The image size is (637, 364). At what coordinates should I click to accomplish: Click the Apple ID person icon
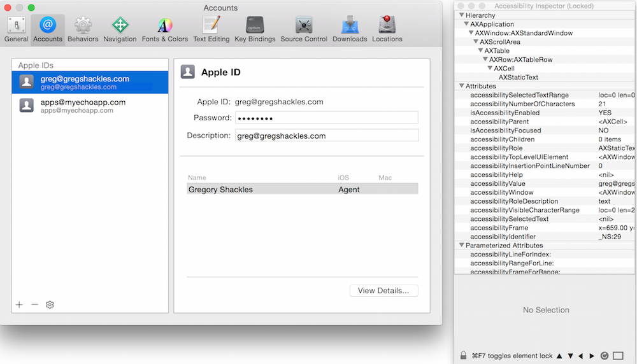(188, 72)
